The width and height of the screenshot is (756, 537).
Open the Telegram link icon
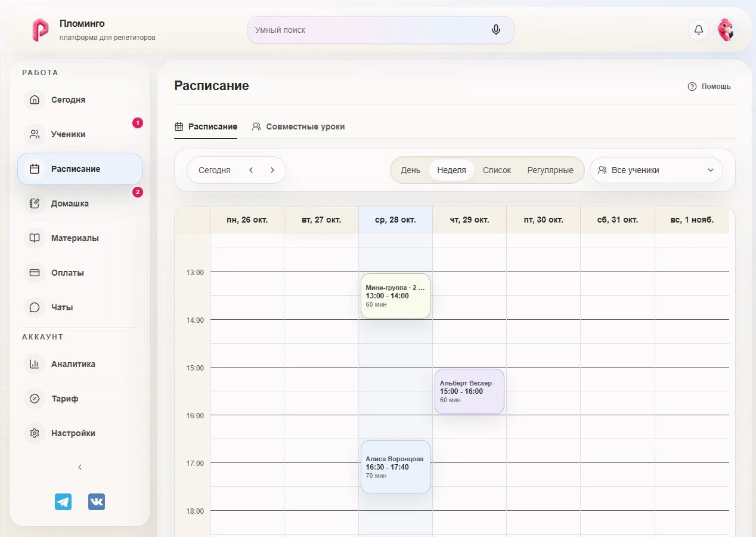pos(63,502)
